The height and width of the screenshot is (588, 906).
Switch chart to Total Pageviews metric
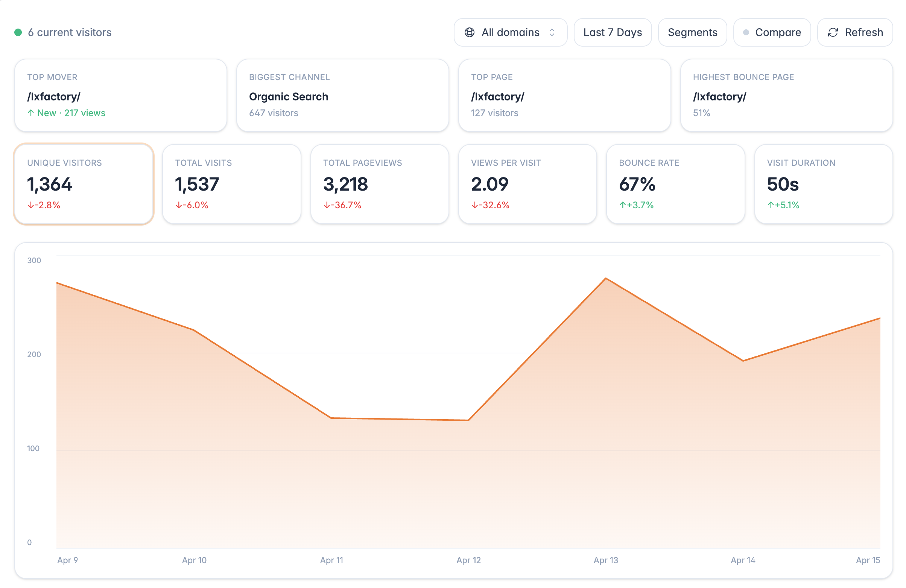(x=380, y=184)
